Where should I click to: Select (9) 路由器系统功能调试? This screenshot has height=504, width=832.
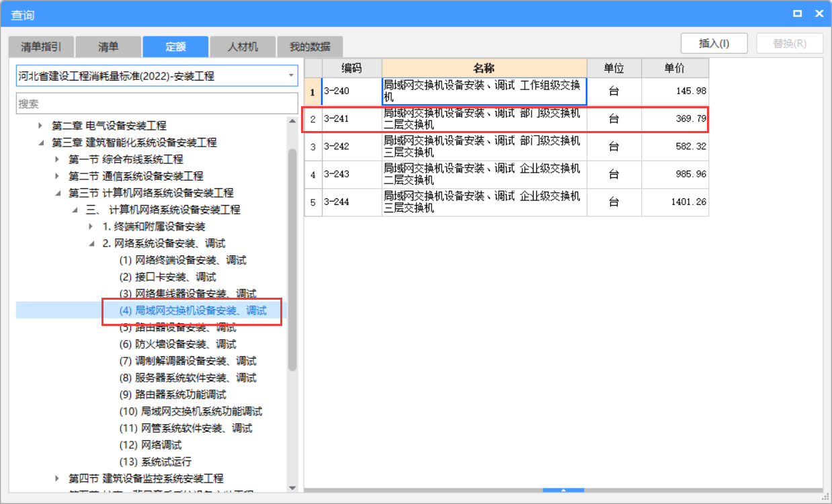173,394
